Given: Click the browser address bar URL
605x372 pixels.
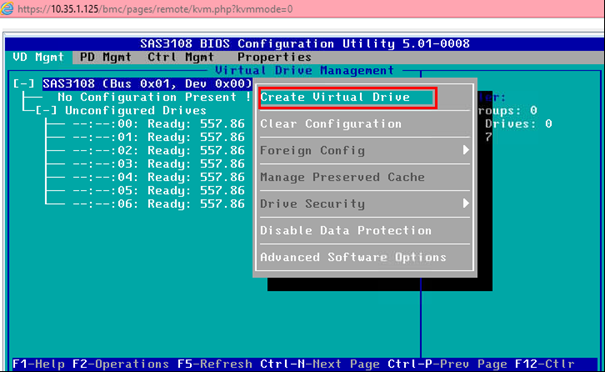Looking at the screenshot, I should pos(155,8).
